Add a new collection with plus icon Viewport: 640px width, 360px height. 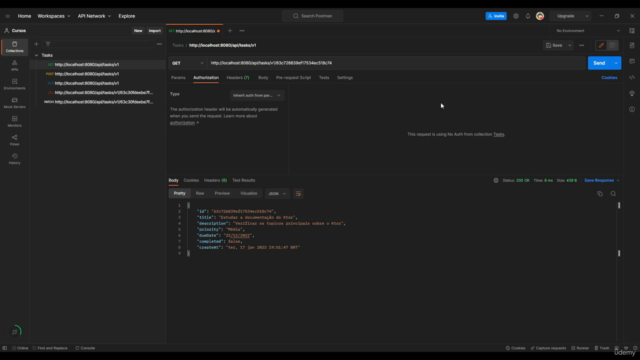coord(36,44)
